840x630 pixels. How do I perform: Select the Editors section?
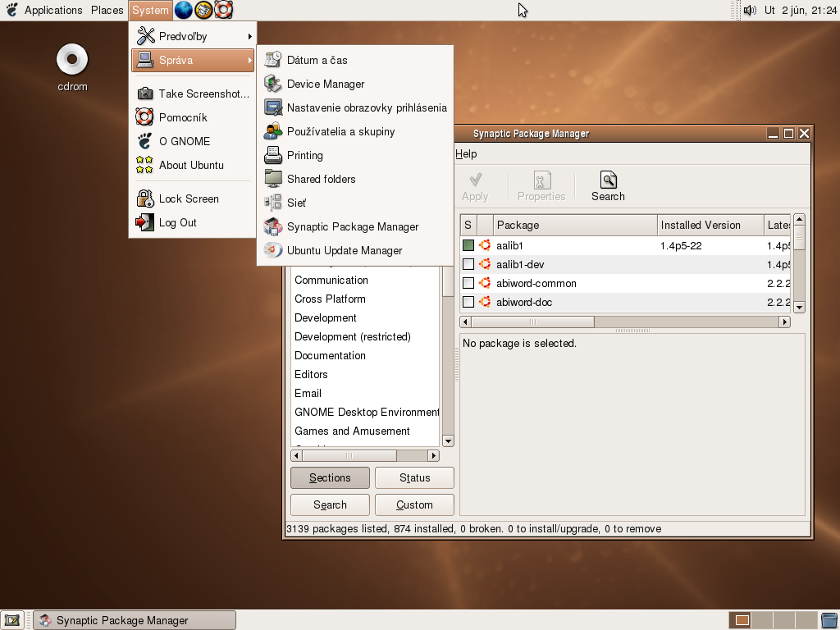click(365, 374)
